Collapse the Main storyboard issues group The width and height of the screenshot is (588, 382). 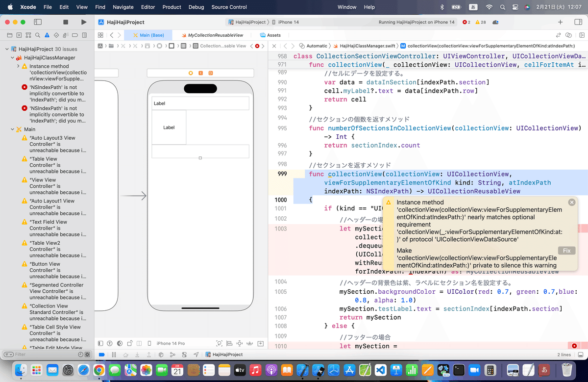(13, 129)
